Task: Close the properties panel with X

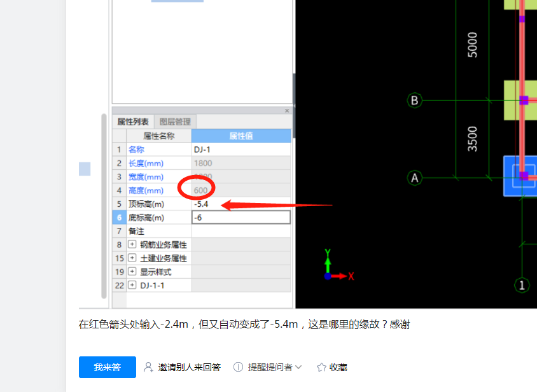Action: [287, 111]
